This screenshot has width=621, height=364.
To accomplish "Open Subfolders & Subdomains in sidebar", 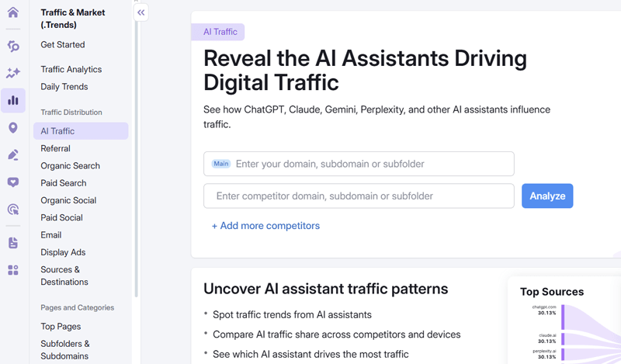I will [65, 350].
